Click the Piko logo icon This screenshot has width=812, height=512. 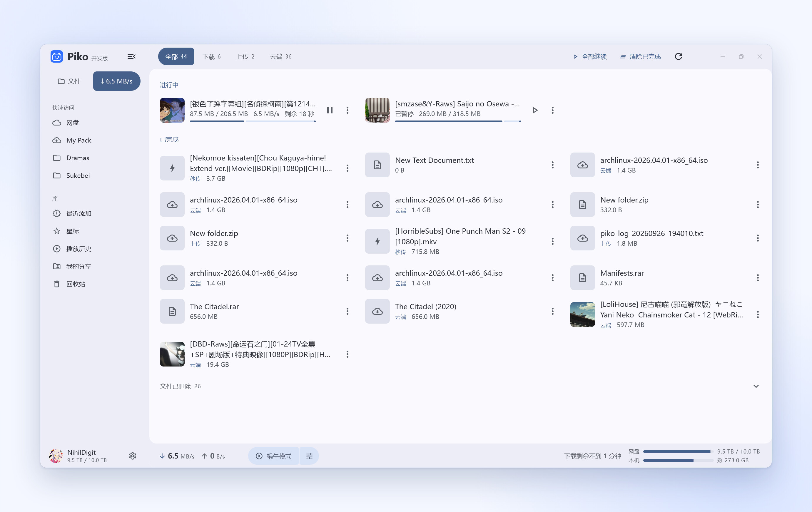pos(57,57)
